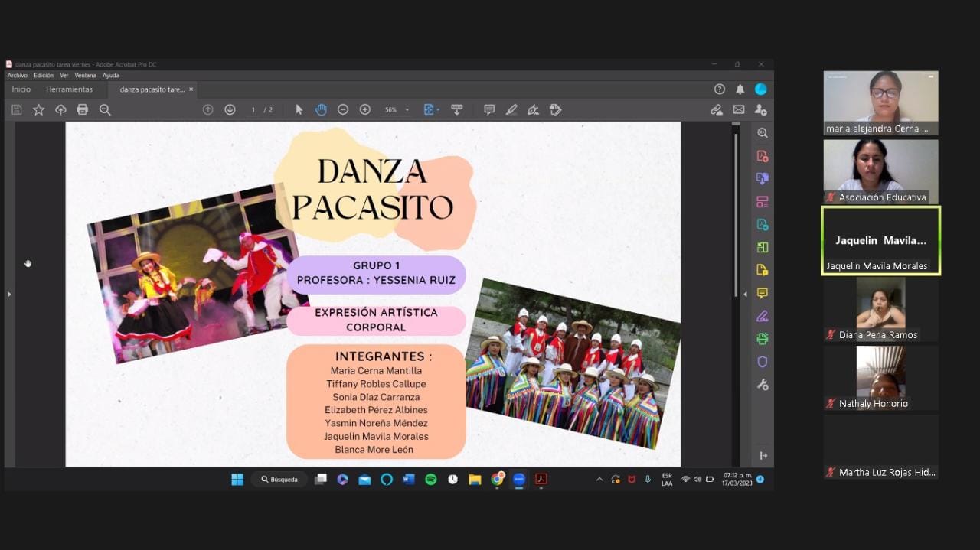Screen dimensions: 980x550
Task: Click the share link icon
Action: (x=717, y=109)
